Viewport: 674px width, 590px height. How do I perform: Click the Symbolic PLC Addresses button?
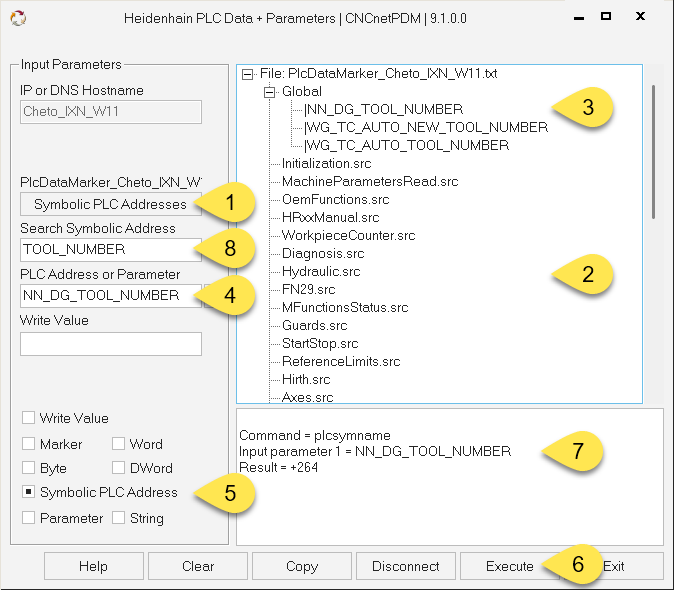110,204
